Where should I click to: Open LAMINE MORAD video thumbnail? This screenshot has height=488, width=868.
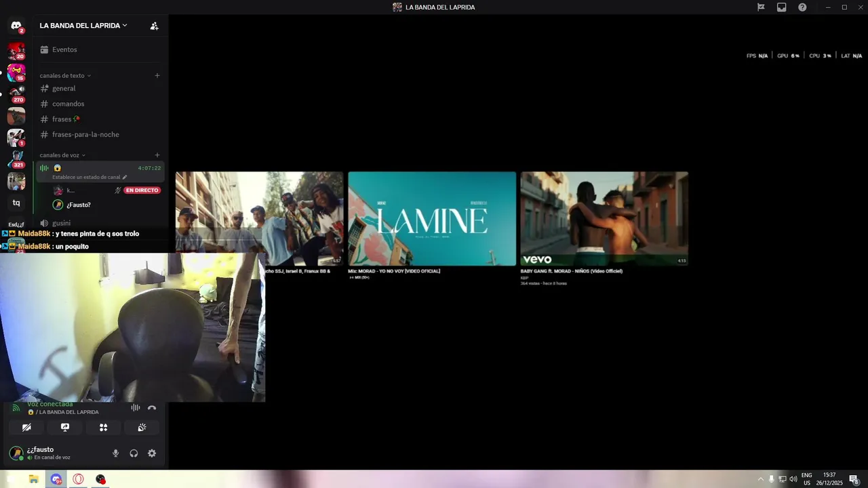(x=432, y=218)
